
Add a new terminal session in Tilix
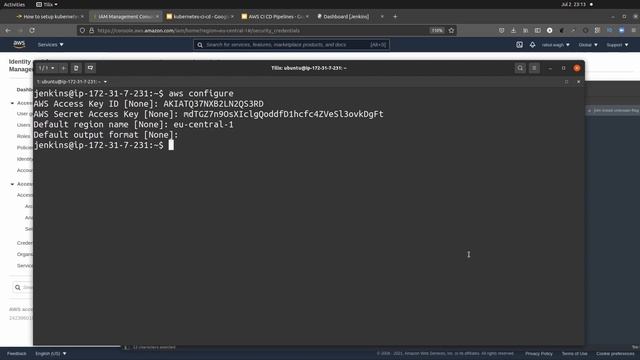[x=64, y=68]
